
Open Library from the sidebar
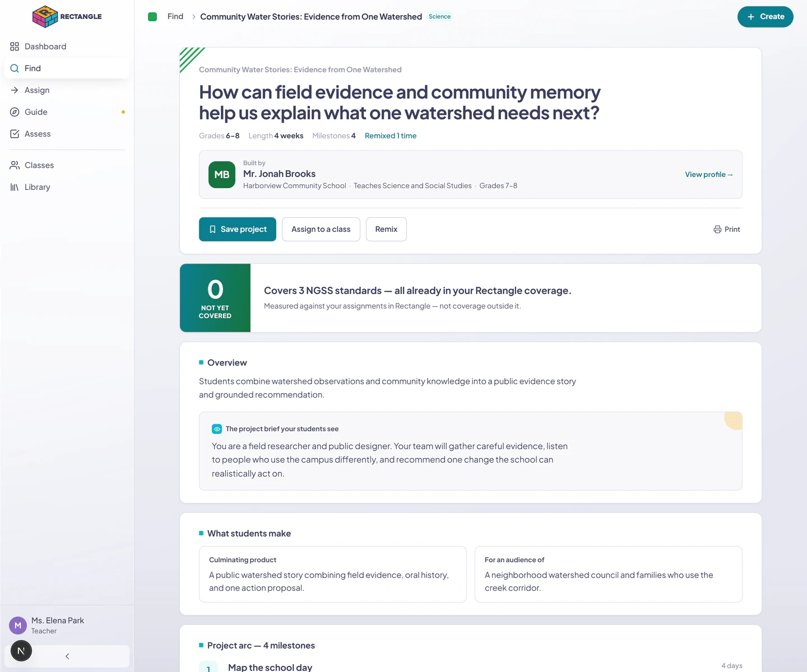[x=67, y=187]
